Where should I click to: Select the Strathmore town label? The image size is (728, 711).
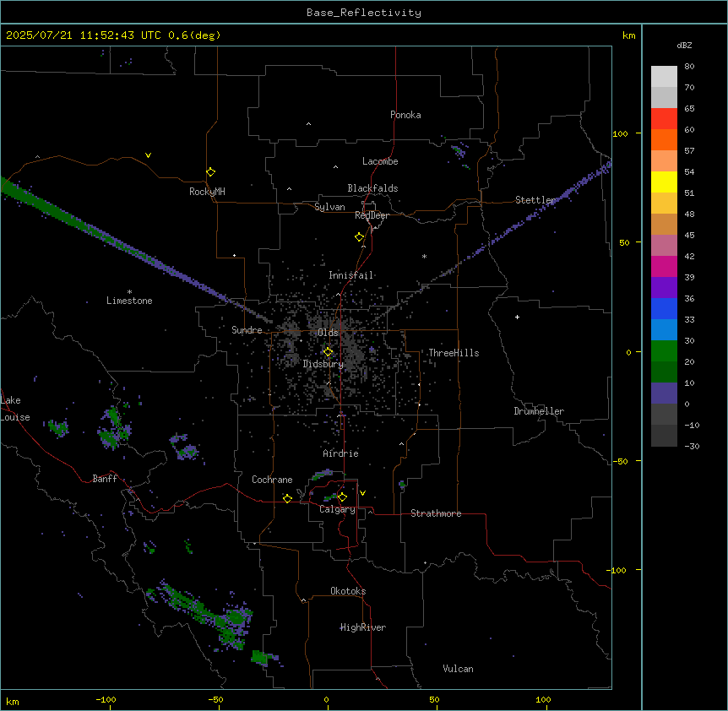coord(436,513)
